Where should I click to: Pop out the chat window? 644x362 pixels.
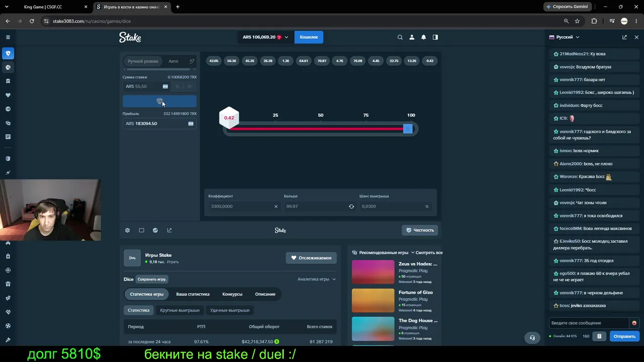(624, 37)
